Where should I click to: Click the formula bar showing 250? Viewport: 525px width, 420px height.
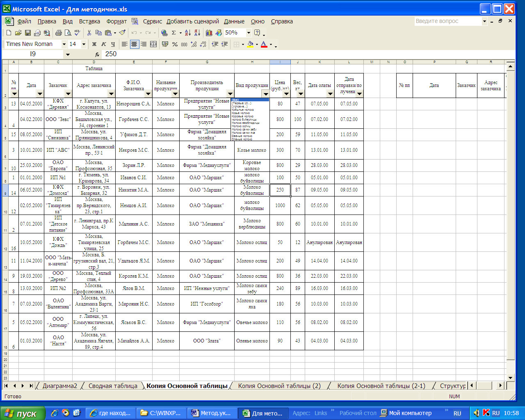(308, 54)
